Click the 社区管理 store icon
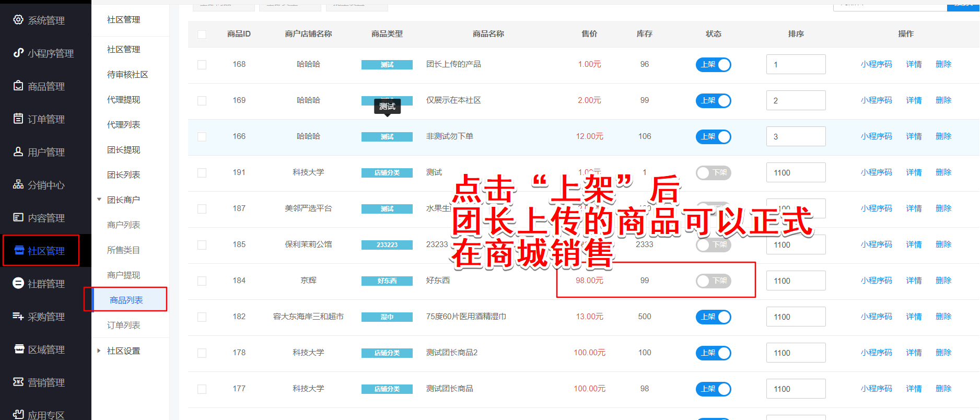Image resolution: width=980 pixels, height=420 pixels. tap(19, 250)
